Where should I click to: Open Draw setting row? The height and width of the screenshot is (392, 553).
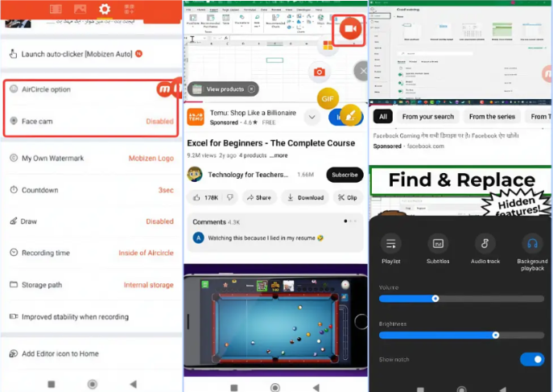(x=91, y=221)
